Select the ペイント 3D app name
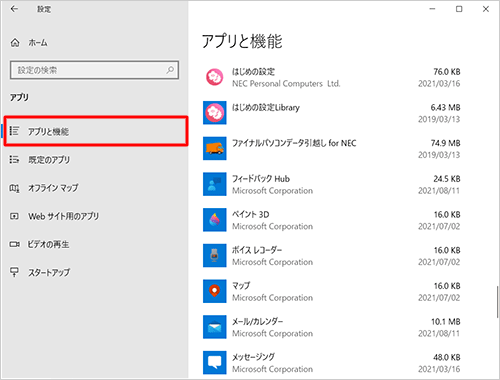This screenshot has width=500, height=380. click(251, 214)
